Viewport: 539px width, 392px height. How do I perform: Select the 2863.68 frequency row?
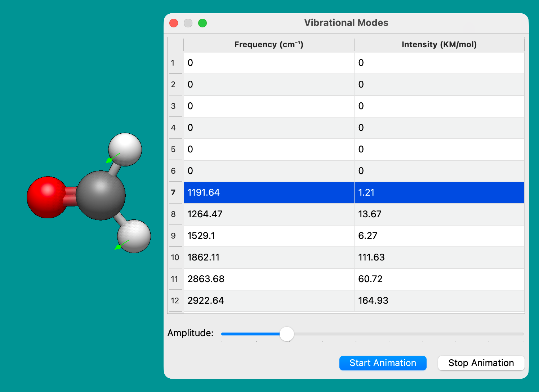(268, 279)
